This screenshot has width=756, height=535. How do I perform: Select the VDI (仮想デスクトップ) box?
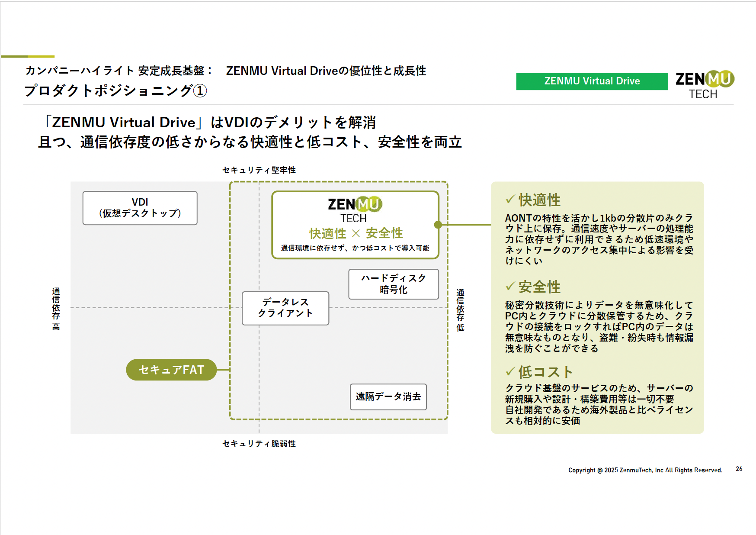click(x=140, y=208)
